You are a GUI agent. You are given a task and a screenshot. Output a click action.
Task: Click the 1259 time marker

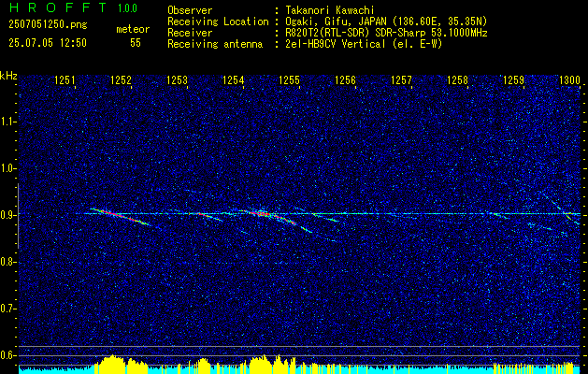click(513, 79)
